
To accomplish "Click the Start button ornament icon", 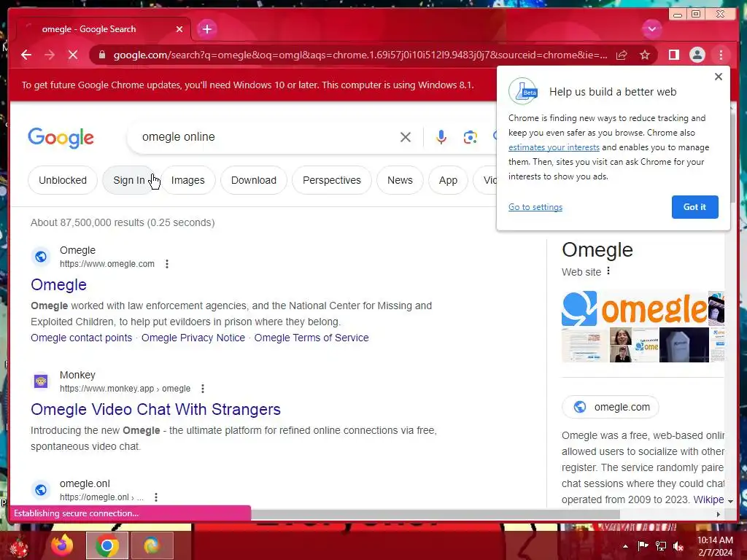I will click(19, 546).
